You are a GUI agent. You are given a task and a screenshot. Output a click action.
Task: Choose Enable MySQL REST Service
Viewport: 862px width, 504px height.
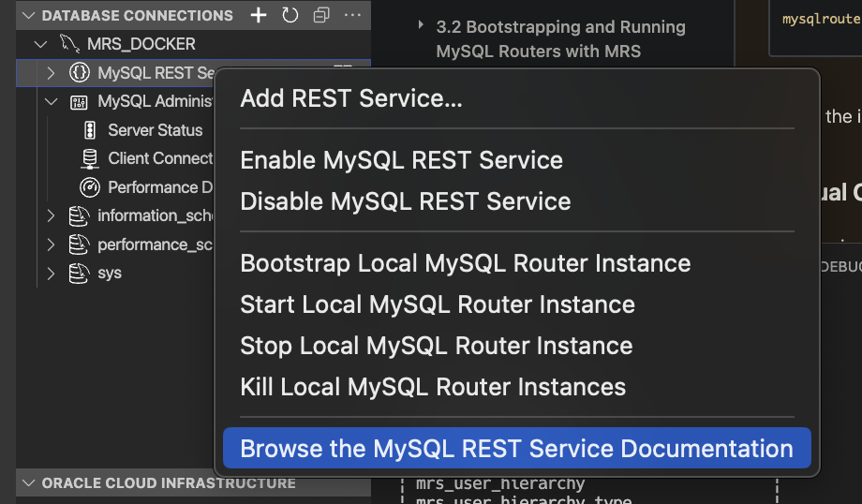click(x=401, y=160)
